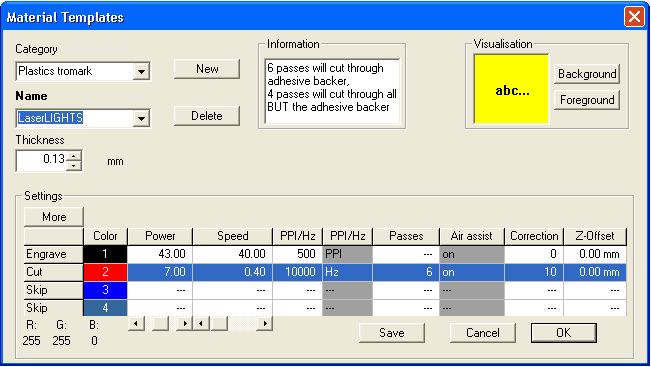Click the Engrave speed value 40.00
The image size is (651, 367).
pos(232,254)
